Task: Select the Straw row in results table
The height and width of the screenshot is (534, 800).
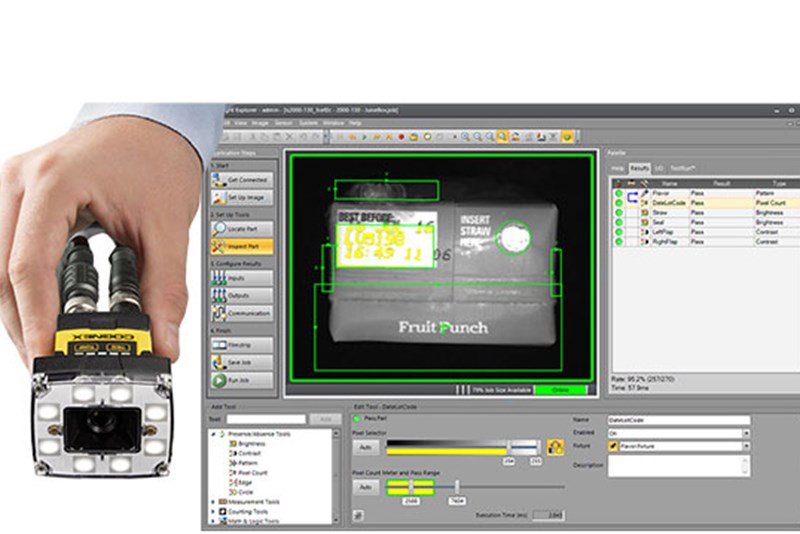Action: click(x=706, y=213)
